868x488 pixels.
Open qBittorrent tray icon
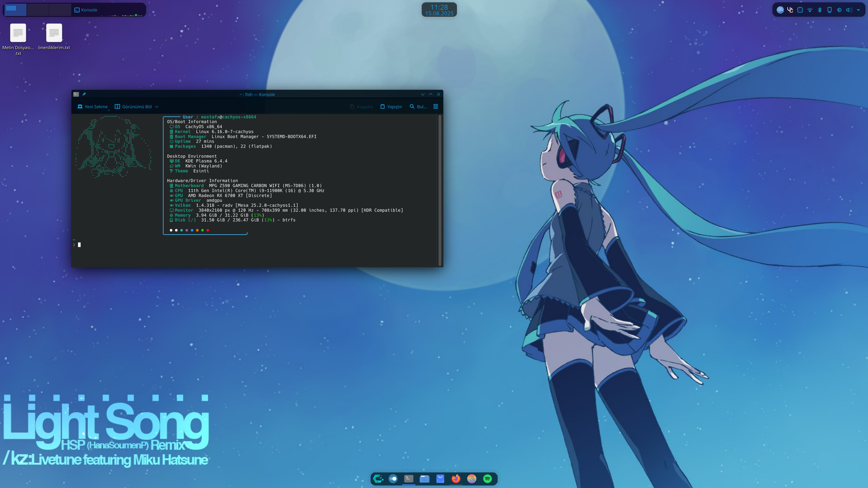(x=780, y=10)
